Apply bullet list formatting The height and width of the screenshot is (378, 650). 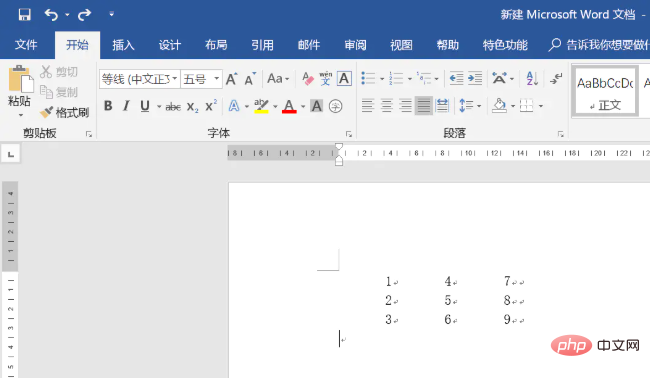point(368,78)
